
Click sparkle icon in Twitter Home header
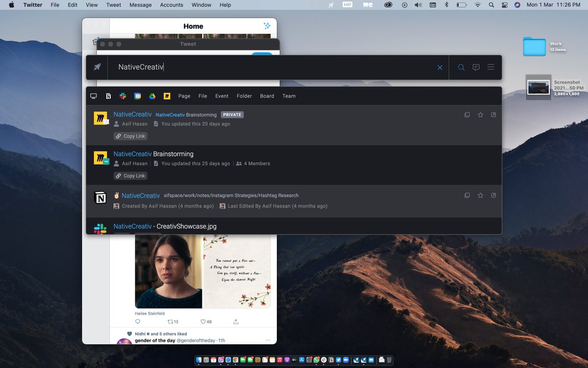[x=267, y=26]
